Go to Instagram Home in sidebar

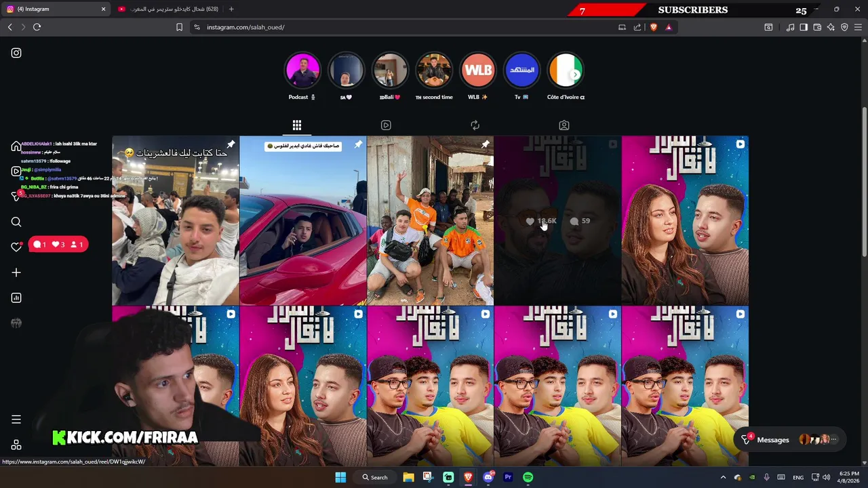pyautogui.click(x=16, y=146)
